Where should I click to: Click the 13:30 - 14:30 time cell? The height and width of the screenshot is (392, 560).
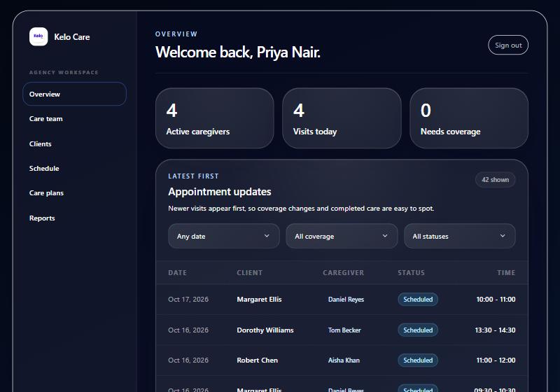495,330
